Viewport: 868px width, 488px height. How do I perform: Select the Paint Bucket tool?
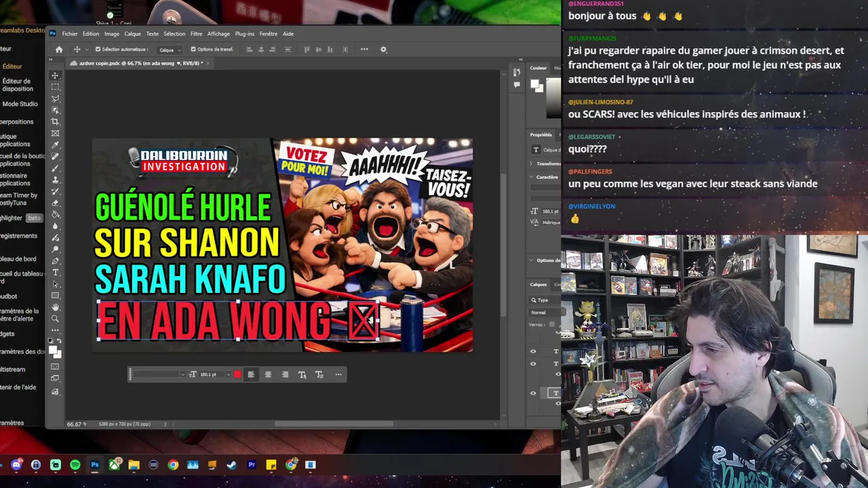pyautogui.click(x=55, y=214)
